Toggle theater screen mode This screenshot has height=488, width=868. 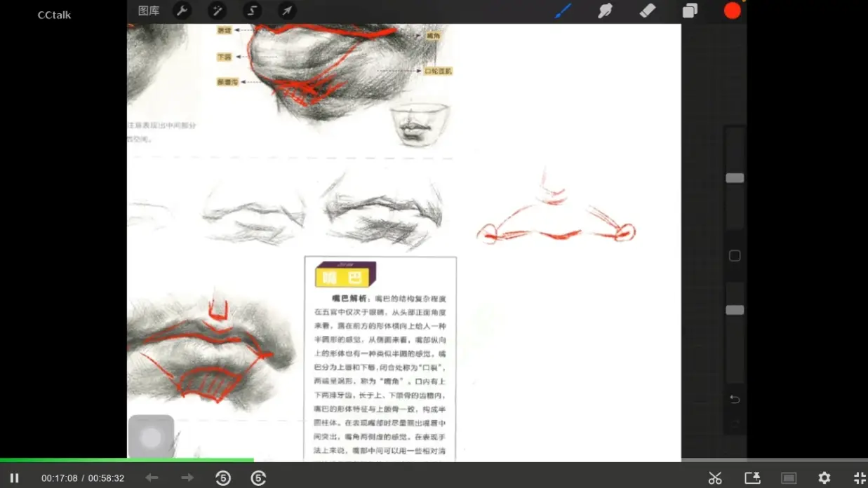(789, 477)
